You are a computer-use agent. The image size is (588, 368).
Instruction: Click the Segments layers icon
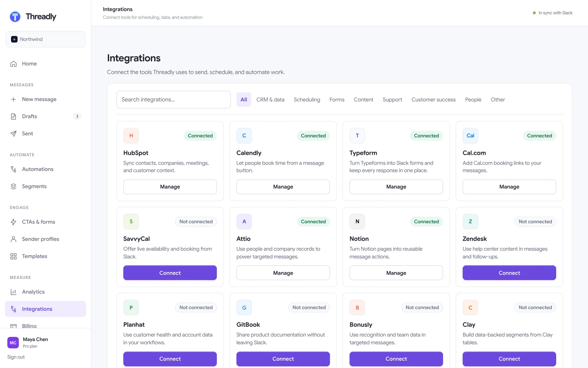13,186
